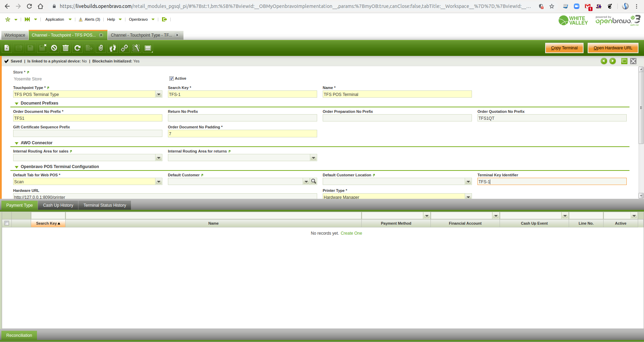Reload the browser page
The width and height of the screenshot is (644, 342).
coord(29,6)
